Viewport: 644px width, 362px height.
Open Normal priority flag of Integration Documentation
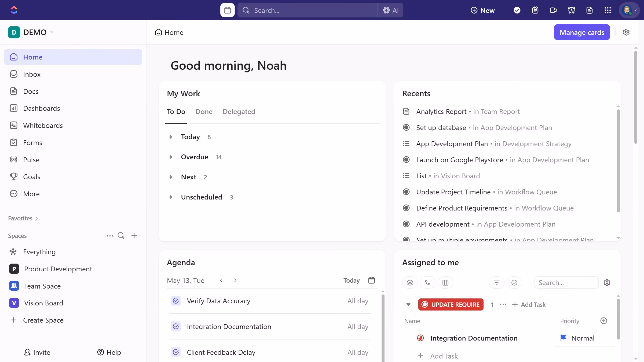pos(577,338)
